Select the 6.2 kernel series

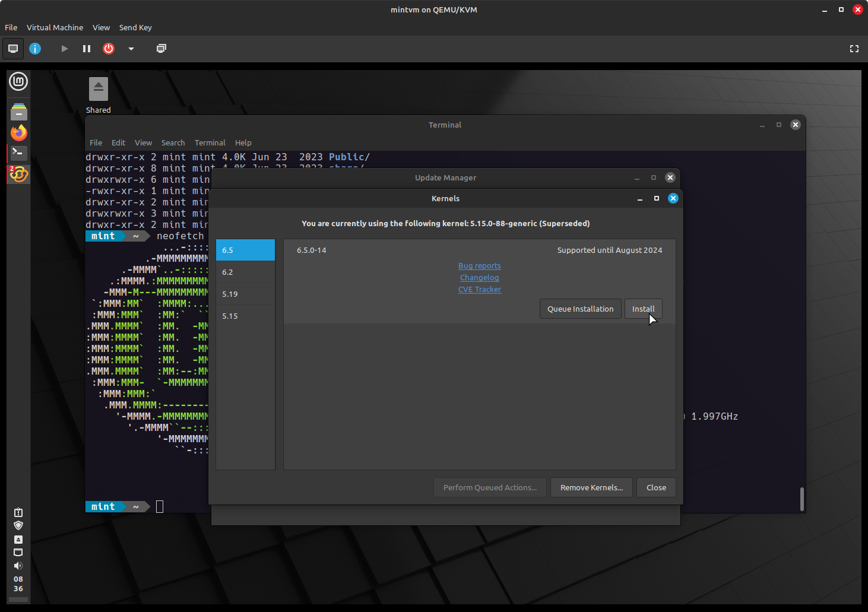(x=245, y=272)
